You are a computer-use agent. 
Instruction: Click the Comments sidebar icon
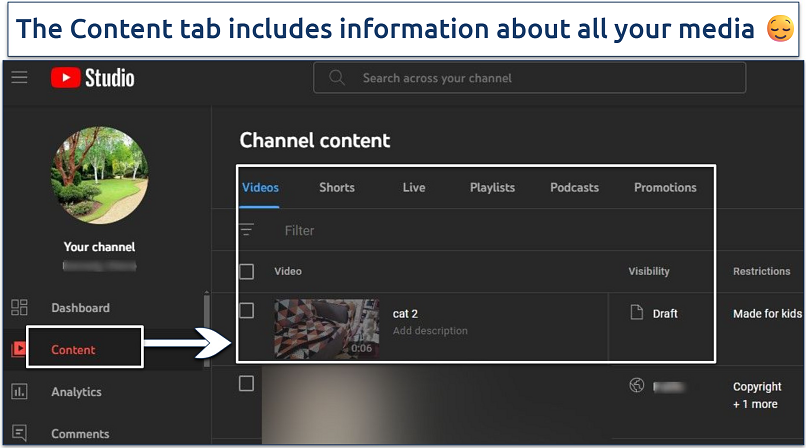tap(19, 433)
